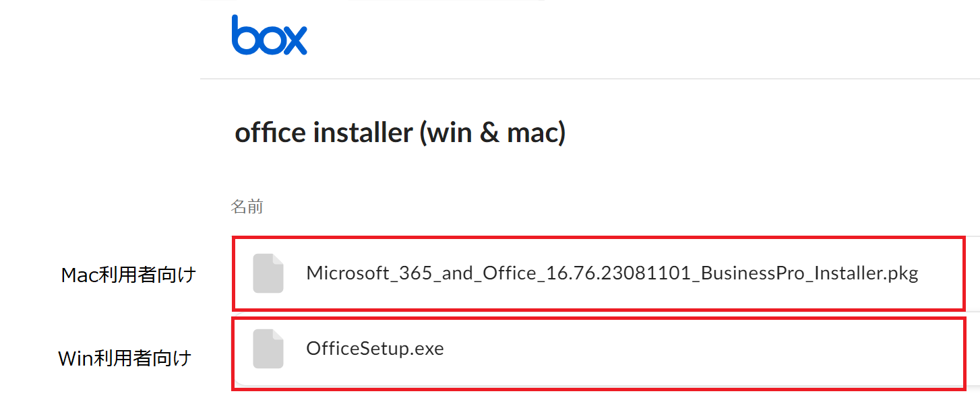Image resolution: width=980 pixels, height=406 pixels.
Task: Click the folded corner of the .pkg file icon
Action: click(x=278, y=259)
